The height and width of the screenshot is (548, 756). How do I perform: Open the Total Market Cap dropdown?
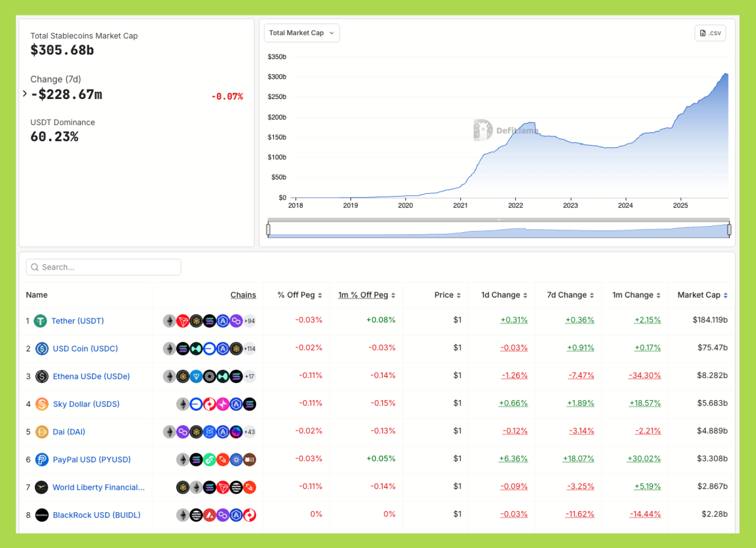[x=301, y=33]
